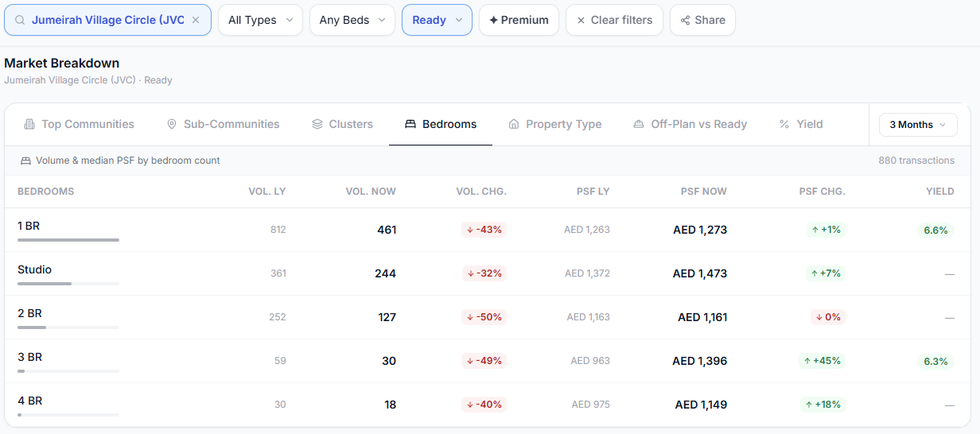Viewport: 980px width, 434px height.
Task: Switch to the Off-Plan vs Ready tab
Action: tap(690, 124)
